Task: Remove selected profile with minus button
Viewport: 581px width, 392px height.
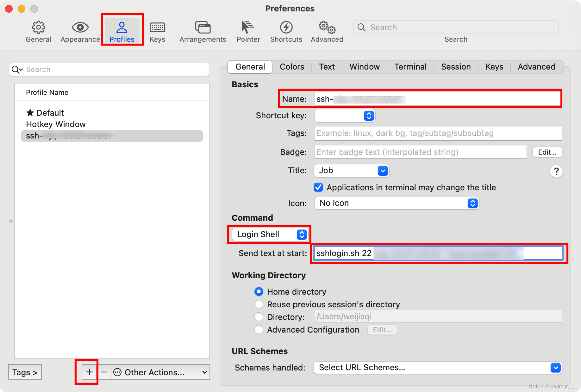Action: click(x=104, y=372)
